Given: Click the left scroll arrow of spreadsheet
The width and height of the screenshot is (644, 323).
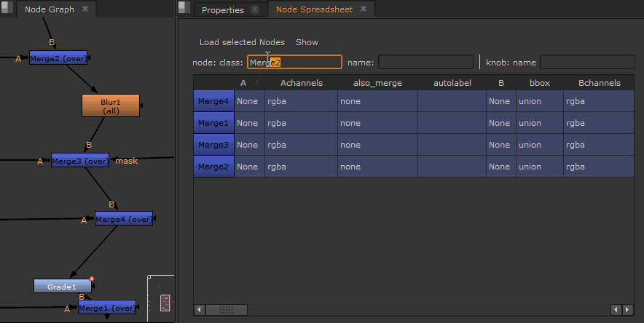Looking at the screenshot, I should tap(200, 310).
